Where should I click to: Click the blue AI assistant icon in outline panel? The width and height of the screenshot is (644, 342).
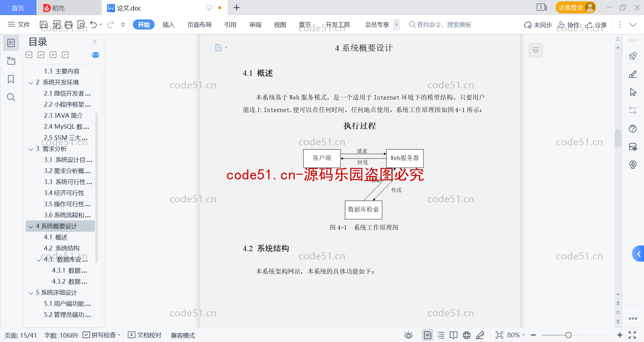pos(96,55)
